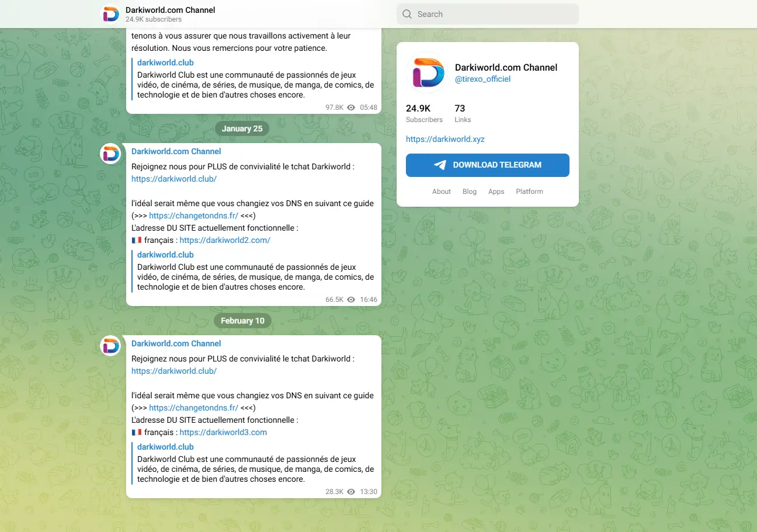This screenshot has height=532, width=757.
Task: Click the eye views icon on the 97.8K post
Action: [351, 107]
